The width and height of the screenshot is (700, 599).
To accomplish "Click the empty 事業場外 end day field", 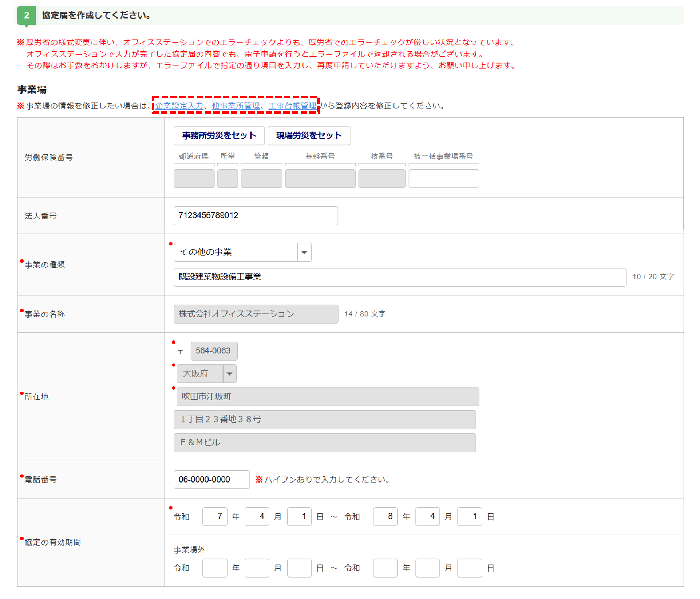I will coord(469,568).
